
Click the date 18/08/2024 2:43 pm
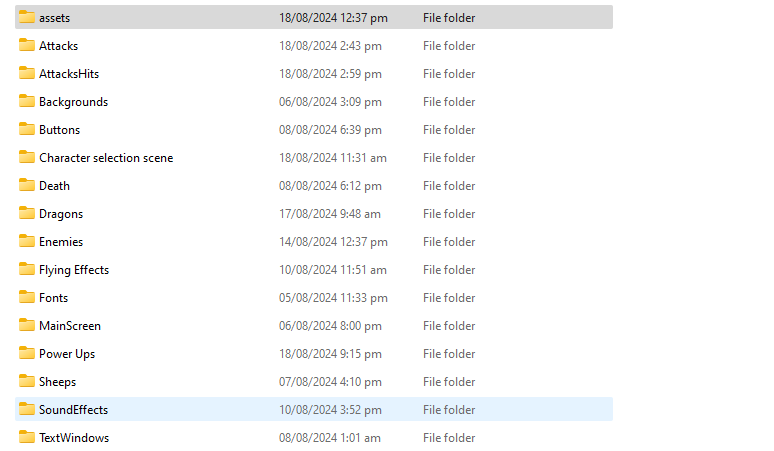pyautogui.click(x=330, y=46)
